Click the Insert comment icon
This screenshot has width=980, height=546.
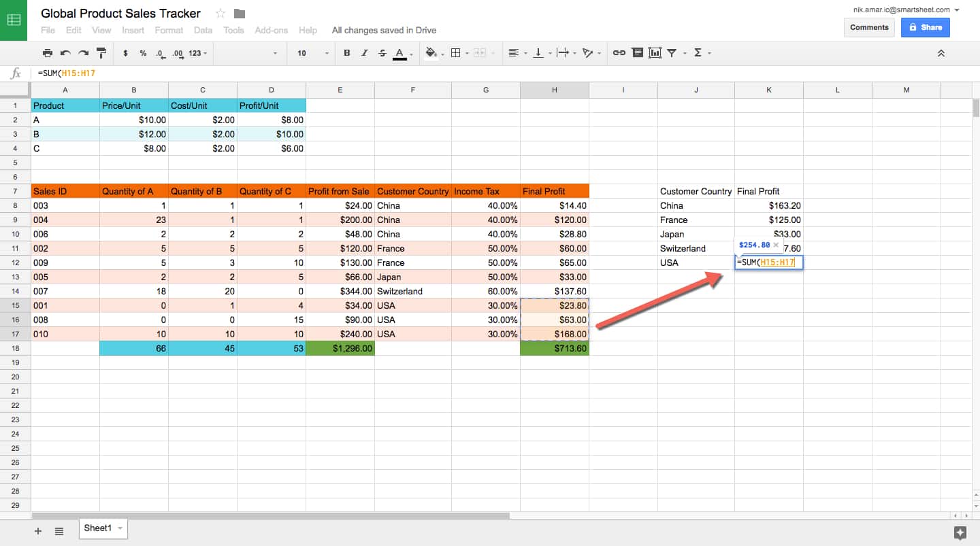[x=637, y=53]
